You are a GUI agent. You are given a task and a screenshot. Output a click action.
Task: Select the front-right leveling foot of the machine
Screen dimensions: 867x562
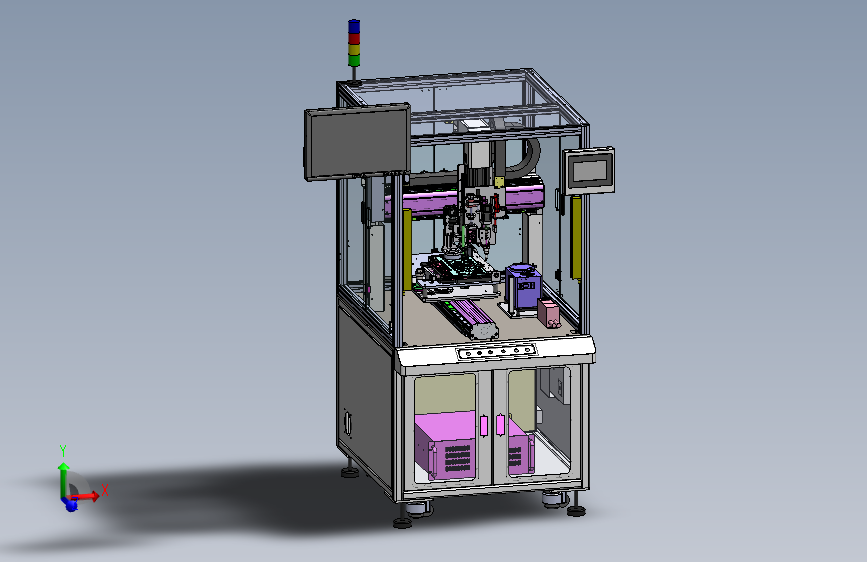pos(576,510)
